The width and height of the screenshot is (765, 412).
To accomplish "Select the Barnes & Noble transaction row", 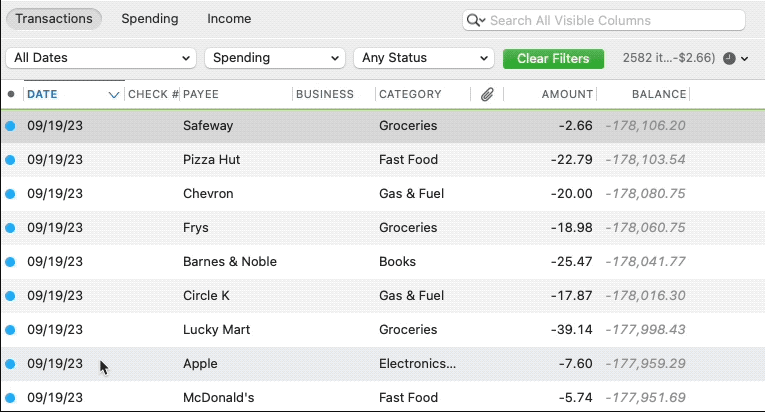I will [300, 262].
